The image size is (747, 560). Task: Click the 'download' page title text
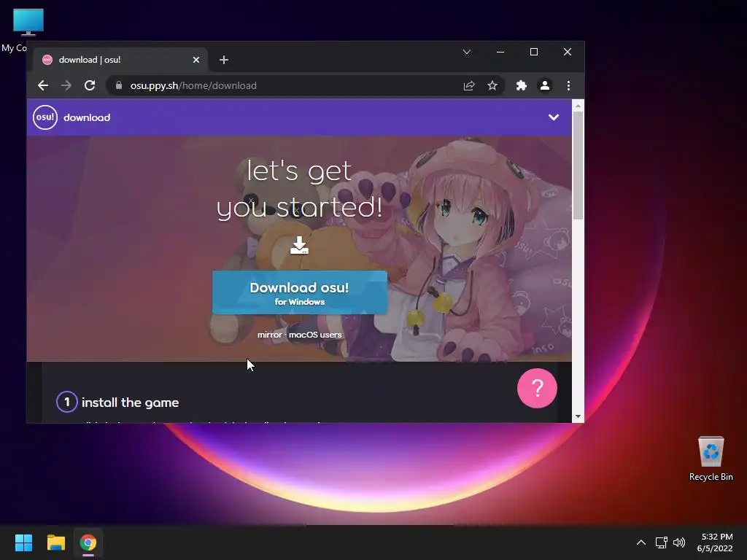point(87,117)
